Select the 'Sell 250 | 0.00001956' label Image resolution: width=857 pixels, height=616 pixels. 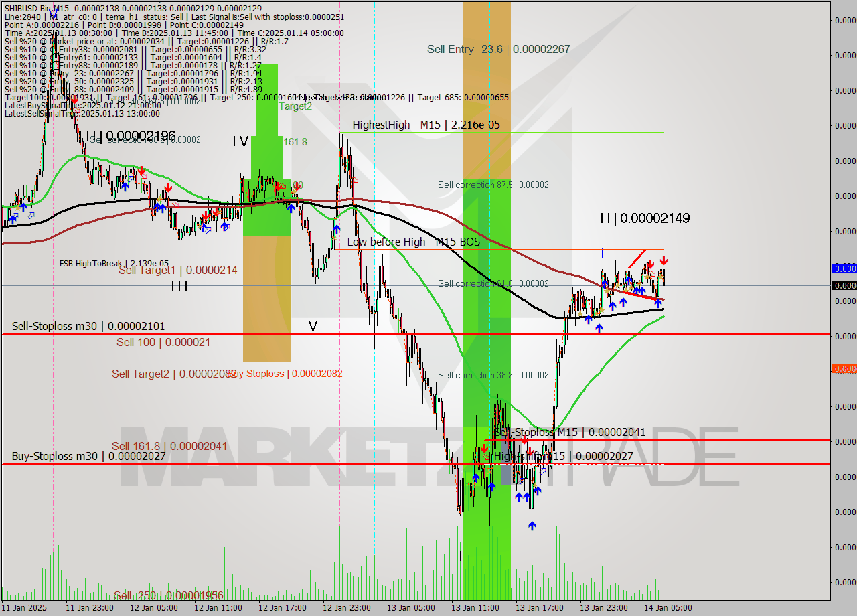(168, 595)
